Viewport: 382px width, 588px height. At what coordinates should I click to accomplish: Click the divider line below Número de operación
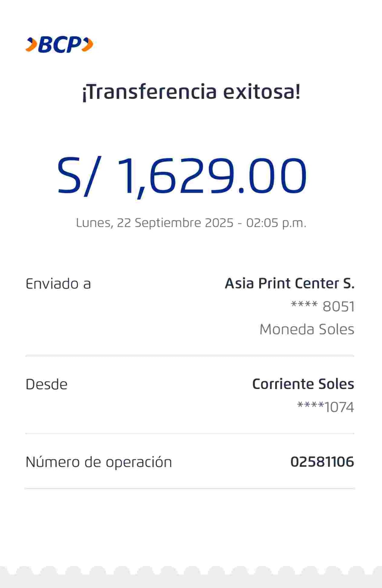pyautogui.click(x=190, y=488)
